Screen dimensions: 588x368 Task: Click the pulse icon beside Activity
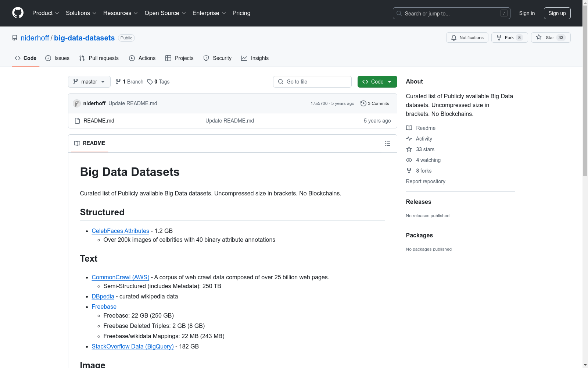point(409,139)
